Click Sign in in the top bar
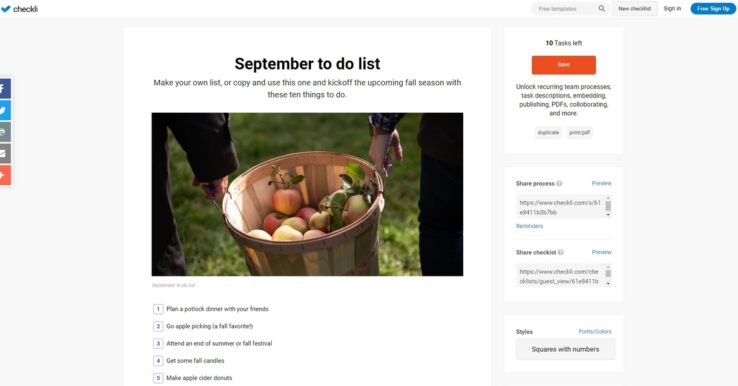This screenshot has height=386, width=738. tap(672, 8)
